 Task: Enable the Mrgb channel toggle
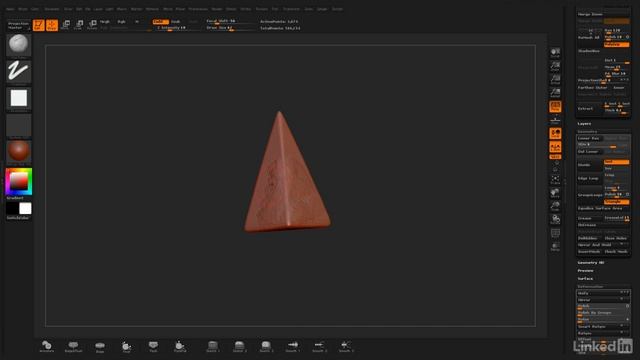[105, 22]
